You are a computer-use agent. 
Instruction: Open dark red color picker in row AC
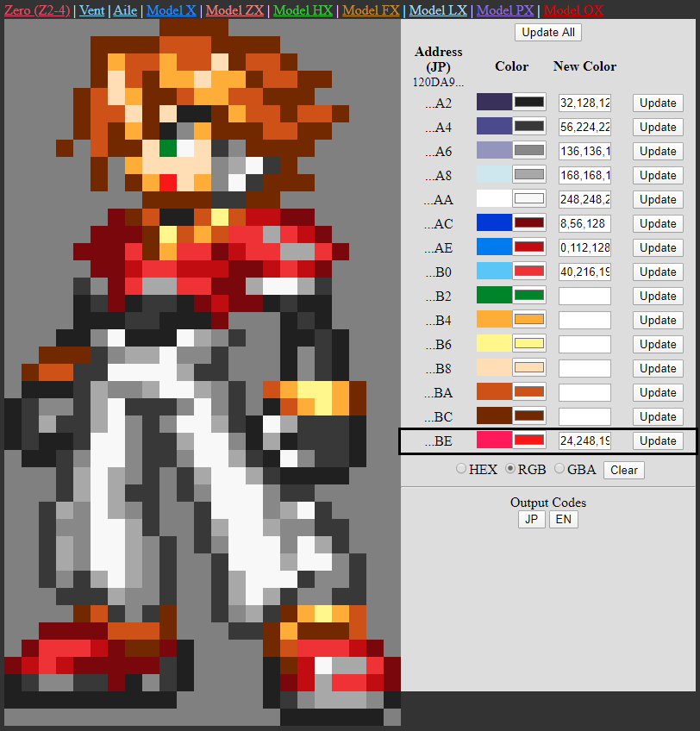528,223
